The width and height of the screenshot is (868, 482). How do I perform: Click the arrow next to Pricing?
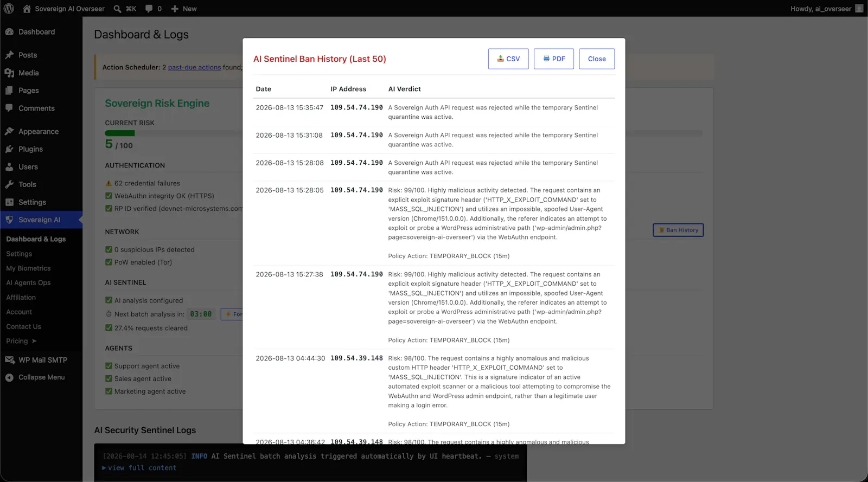[x=34, y=342]
